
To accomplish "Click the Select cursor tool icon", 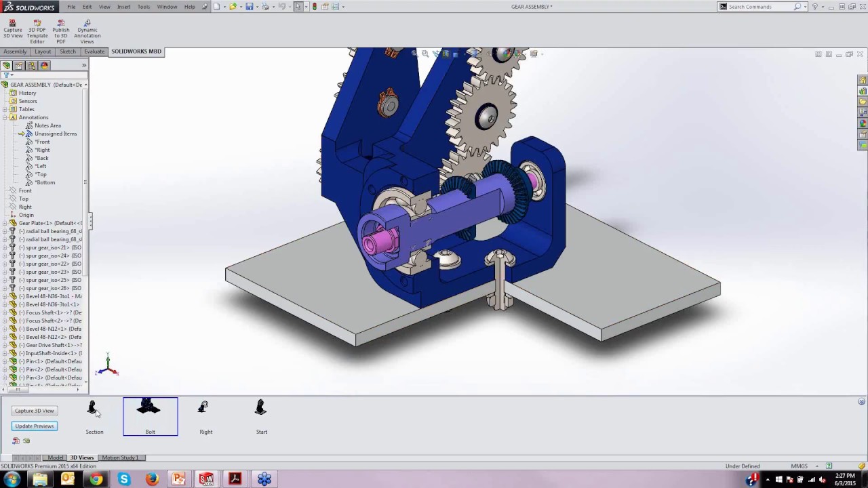I will 298,7.
